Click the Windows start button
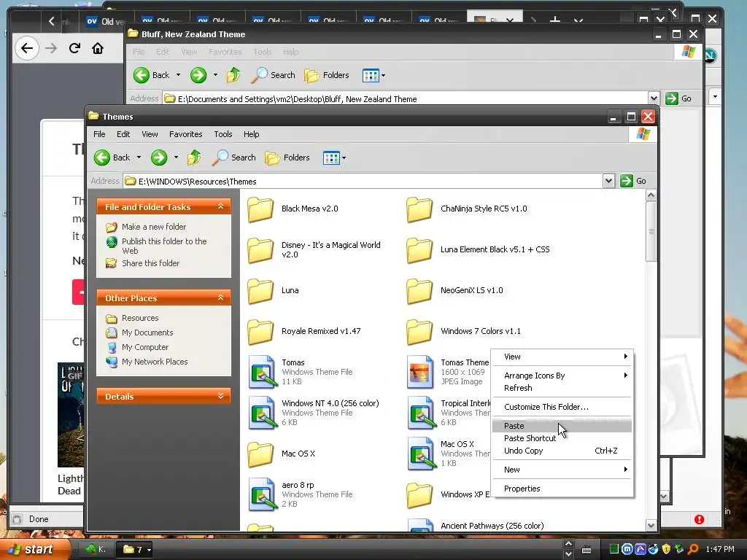The width and height of the screenshot is (747, 560). pos(35,550)
